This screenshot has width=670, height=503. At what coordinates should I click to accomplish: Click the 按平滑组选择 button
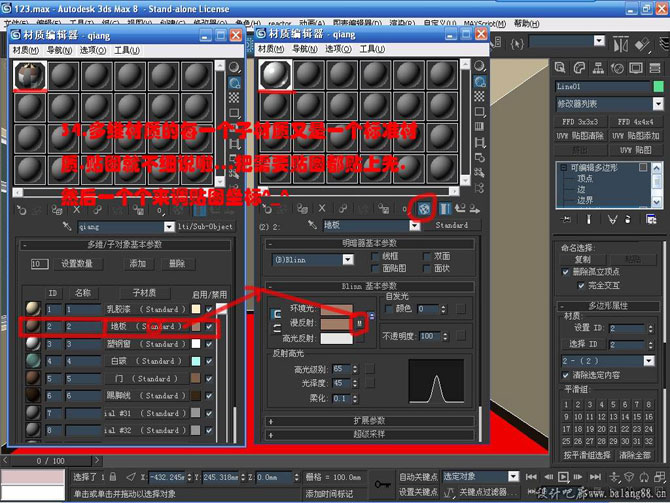point(587,456)
